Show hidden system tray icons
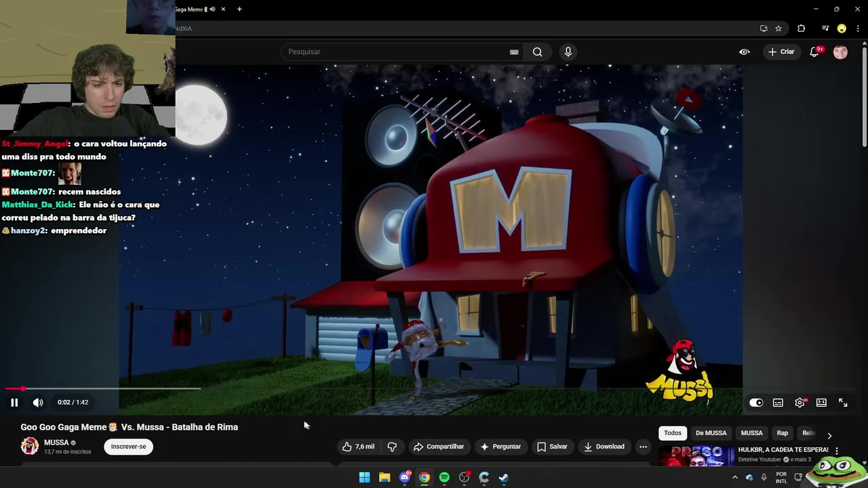Image resolution: width=868 pixels, height=488 pixels. (734, 477)
